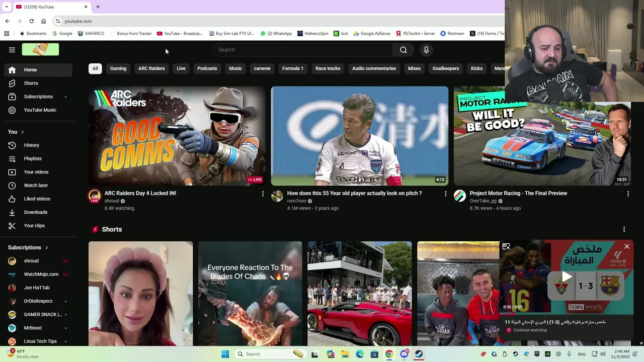Open the Watch later list
The height and width of the screenshot is (362, 644).
pyautogui.click(x=38, y=186)
